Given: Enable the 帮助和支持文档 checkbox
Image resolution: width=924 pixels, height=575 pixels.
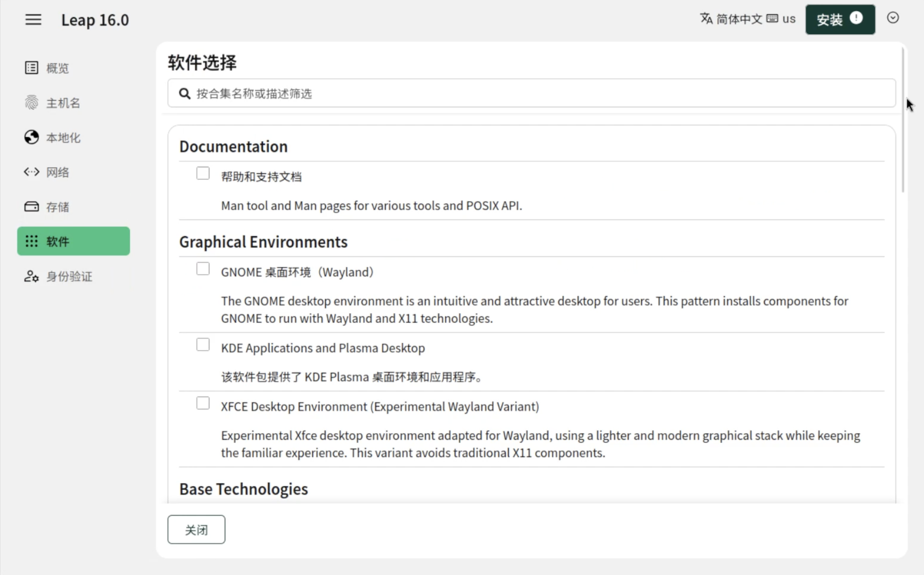Looking at the screenshot, I should coord(203,173).
